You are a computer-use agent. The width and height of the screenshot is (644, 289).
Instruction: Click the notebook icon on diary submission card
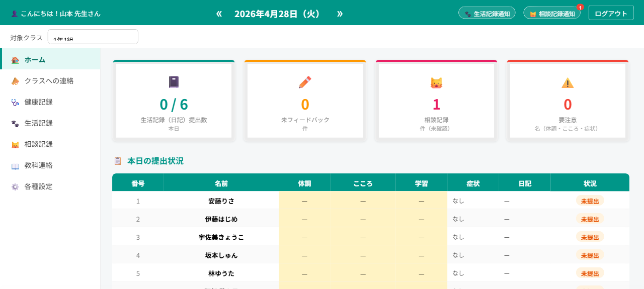174,82
